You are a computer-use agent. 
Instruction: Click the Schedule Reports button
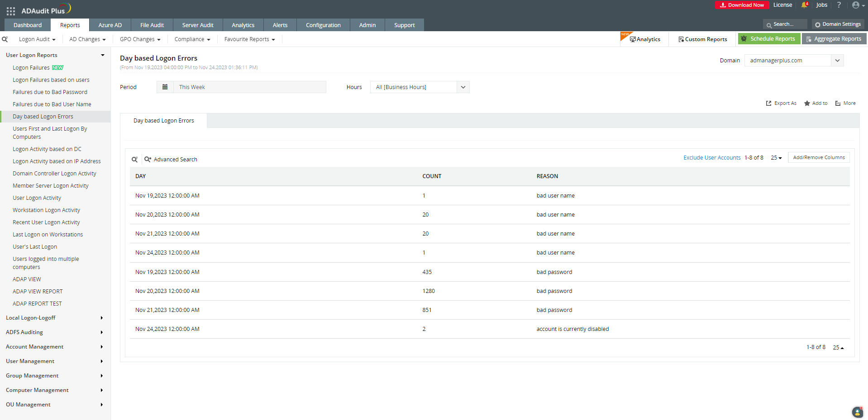click(769, 39)
